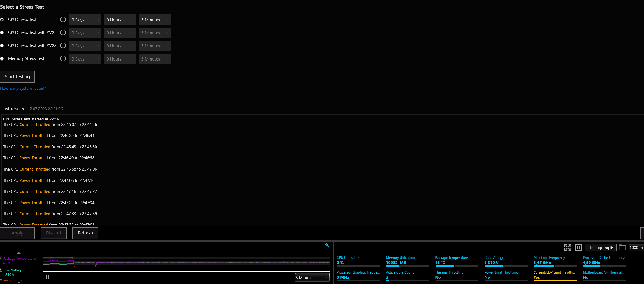View info for CPU Stress Test with AVX2

coord(63,45)
